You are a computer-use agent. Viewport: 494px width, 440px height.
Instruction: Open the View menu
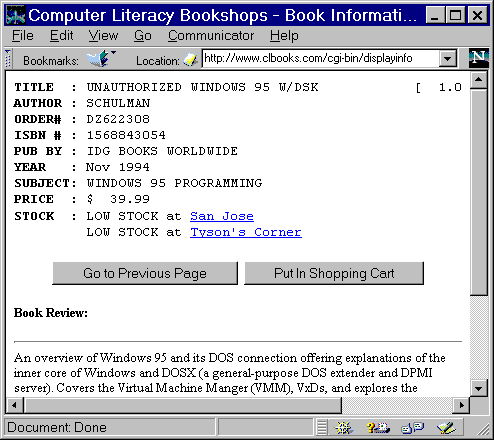click(103, 36)
